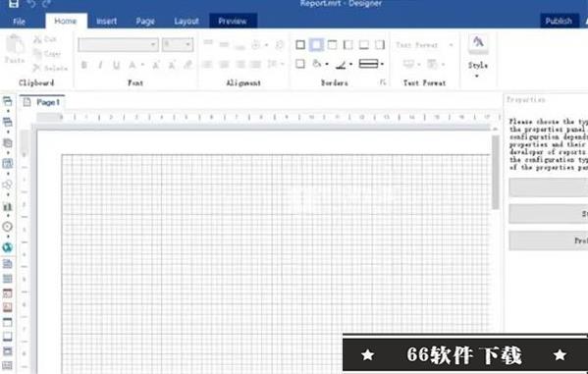Select the gauge circle icon in sidebar

7,227
